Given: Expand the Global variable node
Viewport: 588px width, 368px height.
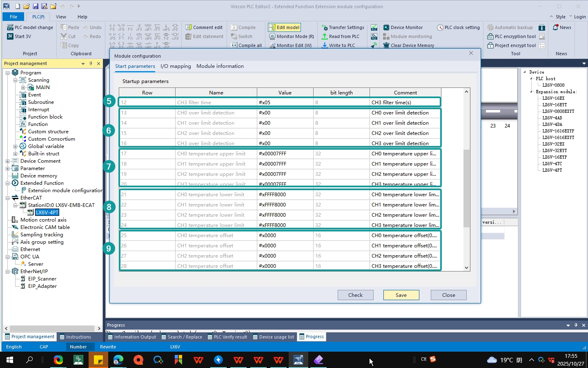Looking at the screenshot, I should (x=15, y=146).
